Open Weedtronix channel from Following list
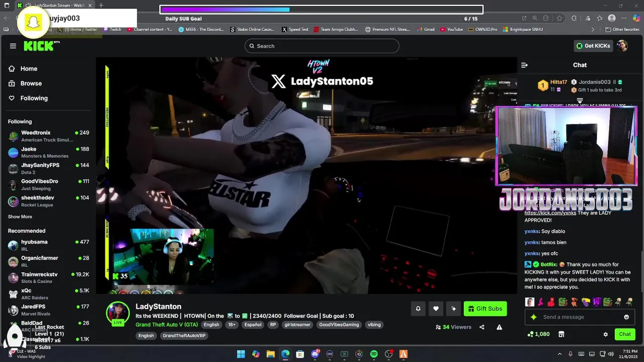644x362 pixels. 48,136
